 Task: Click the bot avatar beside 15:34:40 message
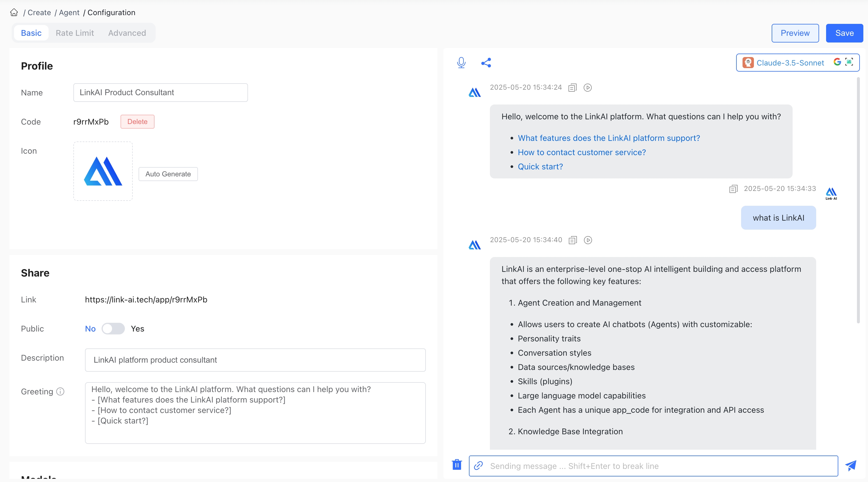point(475,245)
